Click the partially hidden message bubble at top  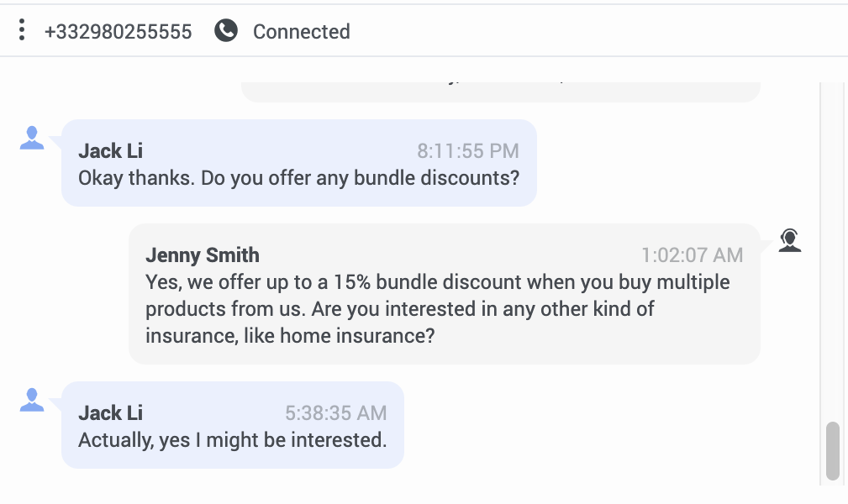[x=501, y=92]
